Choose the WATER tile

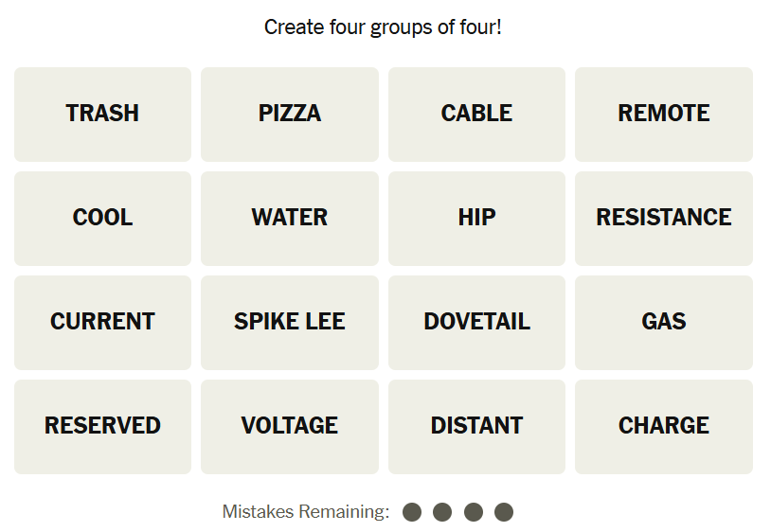pyautogui.click(x=290, y=218)
